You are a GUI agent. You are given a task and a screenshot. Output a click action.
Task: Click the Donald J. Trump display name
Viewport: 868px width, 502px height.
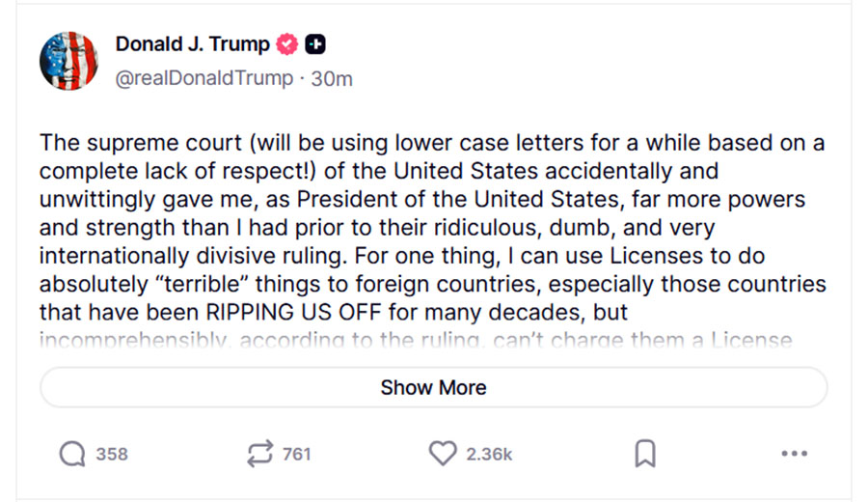[x=192, y=44]
